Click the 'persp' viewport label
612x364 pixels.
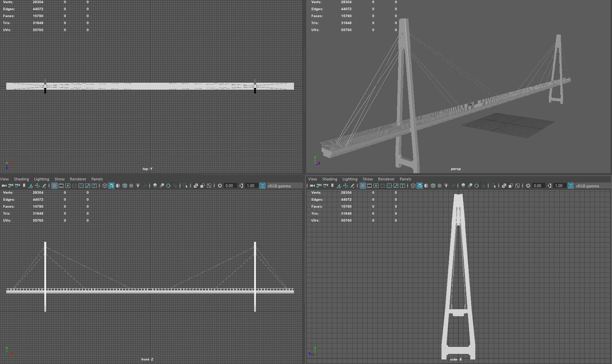[x=456, y=169]
